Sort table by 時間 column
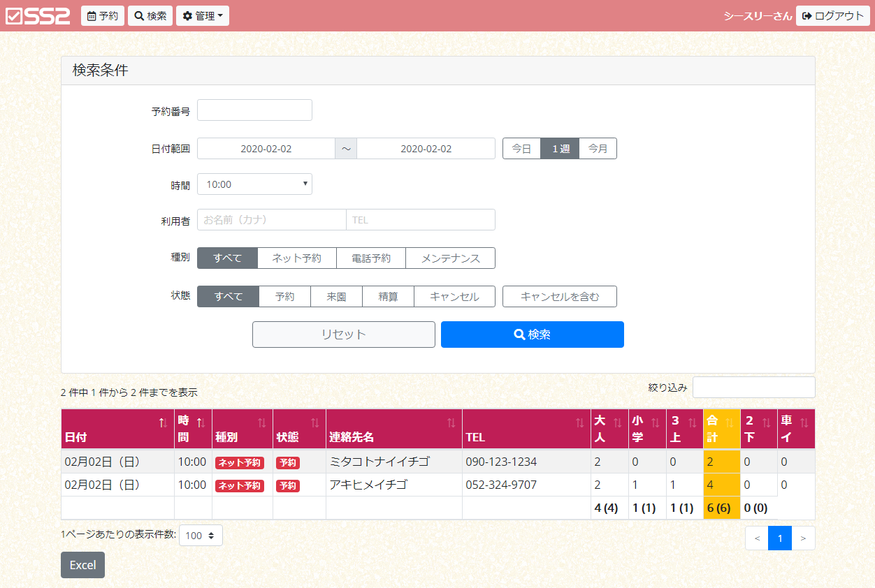The width and height of the screenshot is (875, 588). 193,429
